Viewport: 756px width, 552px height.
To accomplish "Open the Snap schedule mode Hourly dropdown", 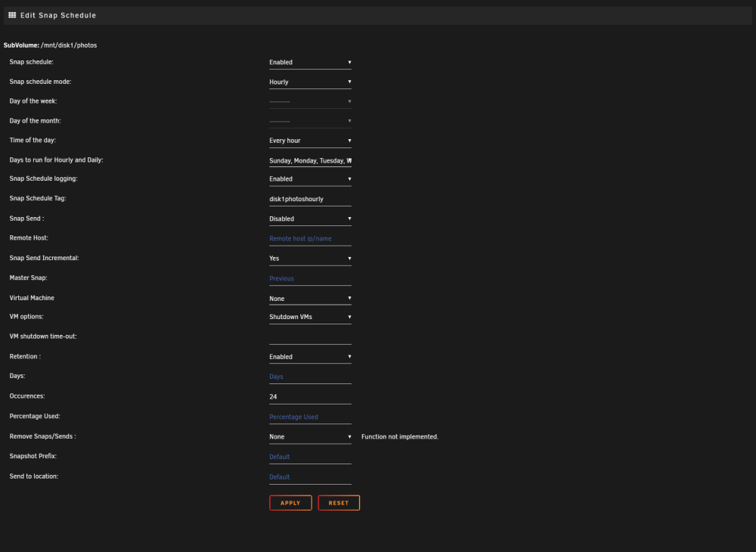I will [x=310, y=82].
